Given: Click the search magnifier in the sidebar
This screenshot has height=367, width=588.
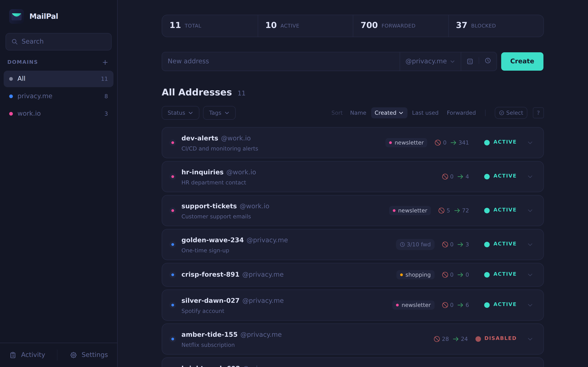Looking at the screenshot, I should [15, 42].
